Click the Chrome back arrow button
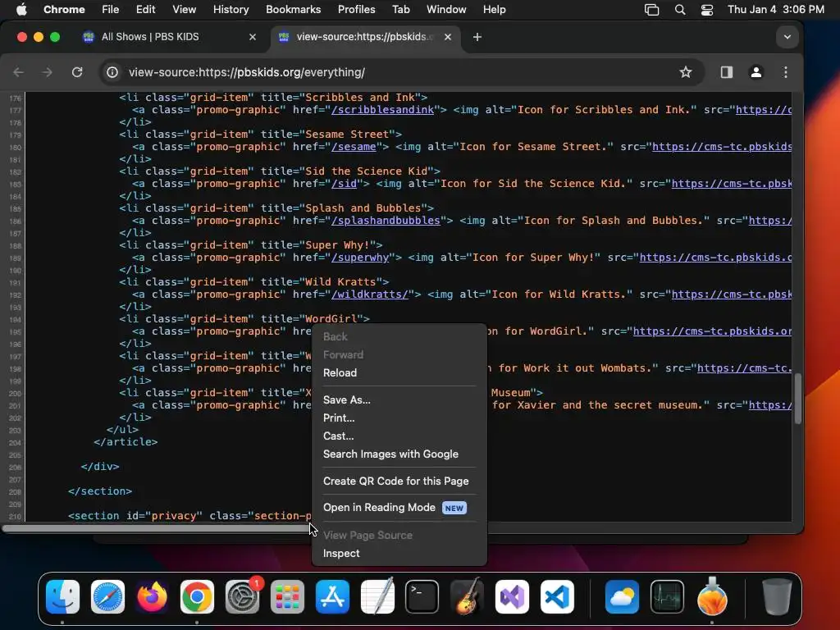This screenshot has height=630, width=840. click(18, 72)
